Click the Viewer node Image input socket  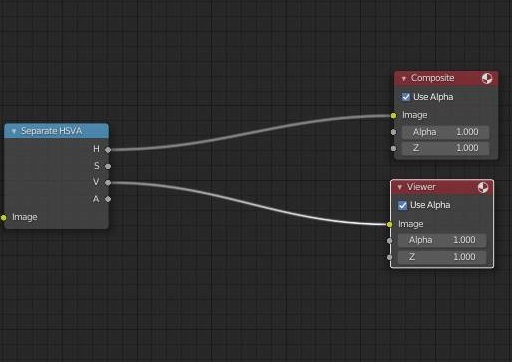coord(390,224)
